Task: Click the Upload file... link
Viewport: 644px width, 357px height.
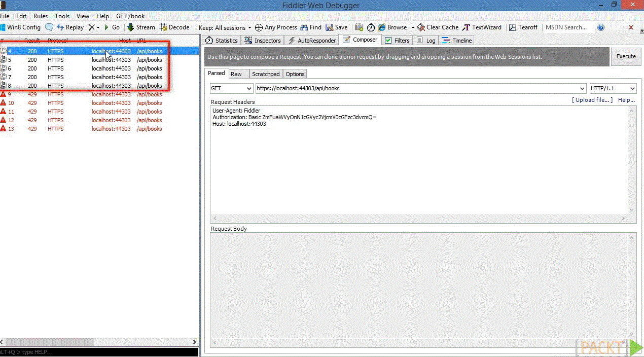Action: pyautogui.click(x=592, y=100)
